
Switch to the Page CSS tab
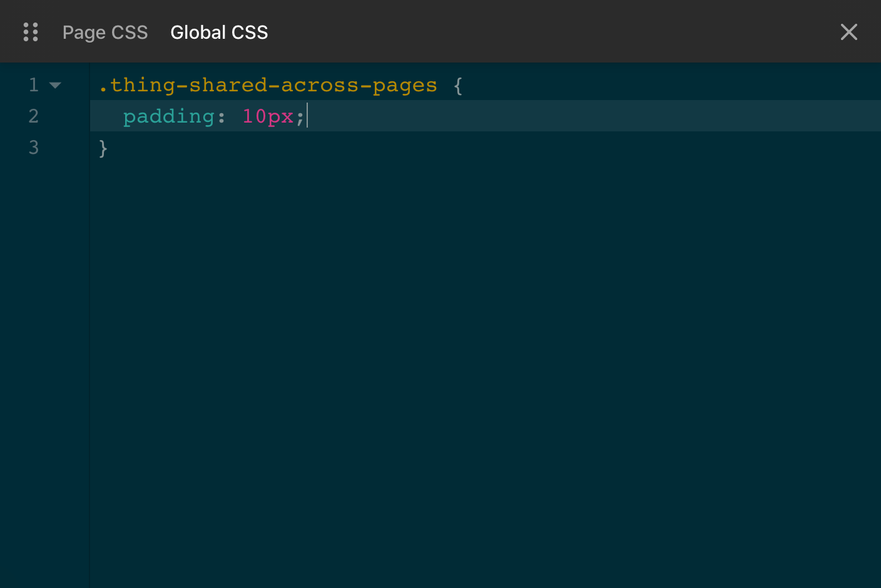[105, 32]
